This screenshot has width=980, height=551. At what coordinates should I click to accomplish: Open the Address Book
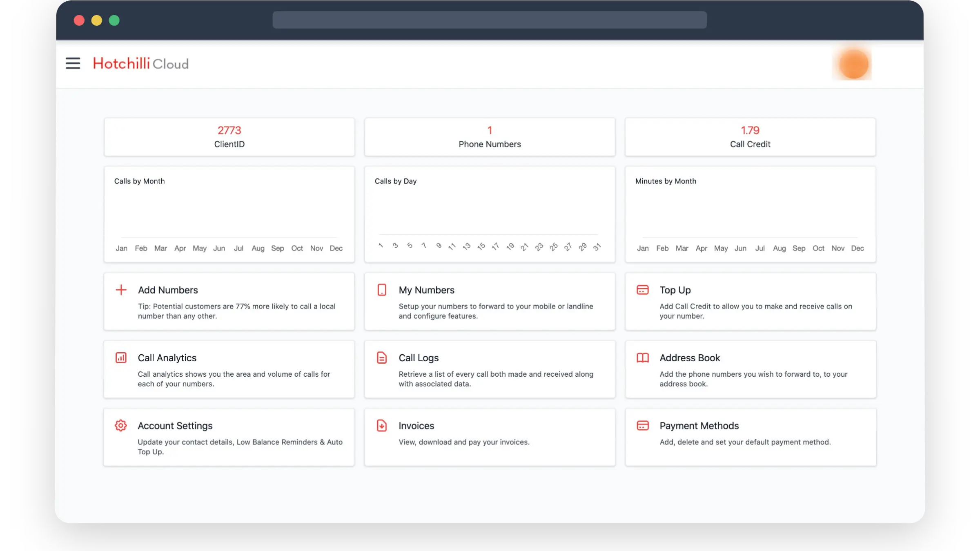coord(750,369)
